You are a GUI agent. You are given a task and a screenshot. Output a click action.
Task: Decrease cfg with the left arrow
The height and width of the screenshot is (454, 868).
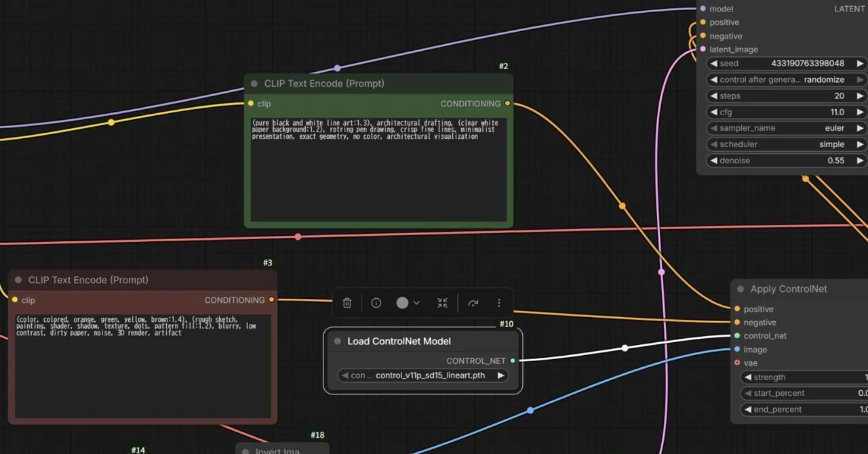714,112
